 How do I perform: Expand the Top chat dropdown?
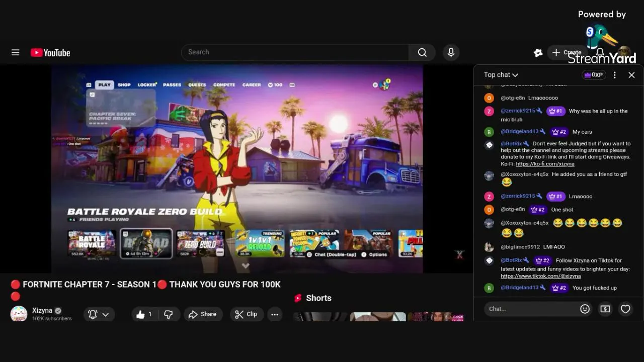(501, 75)
